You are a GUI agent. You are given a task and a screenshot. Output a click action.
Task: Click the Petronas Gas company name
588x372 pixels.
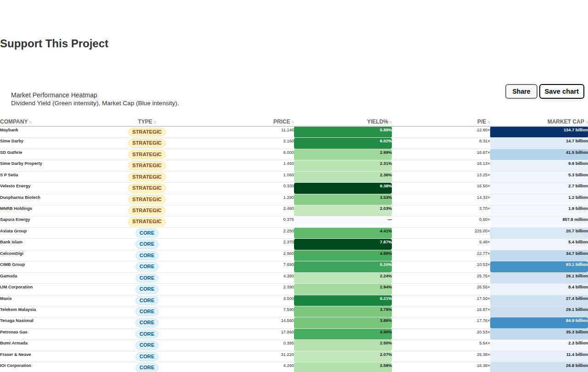tap(14, 332)
